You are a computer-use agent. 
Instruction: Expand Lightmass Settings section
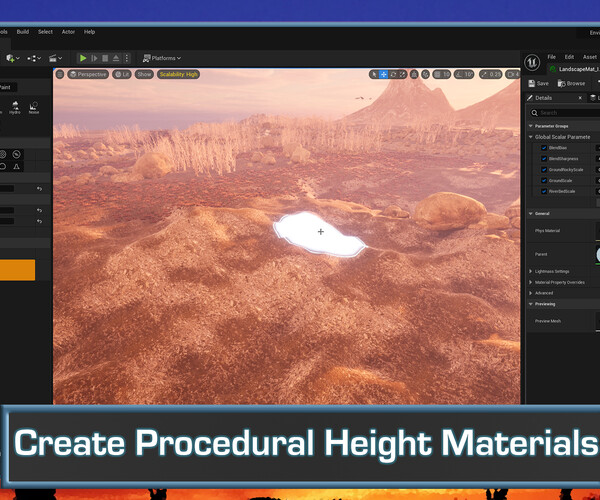coord(531,271)
